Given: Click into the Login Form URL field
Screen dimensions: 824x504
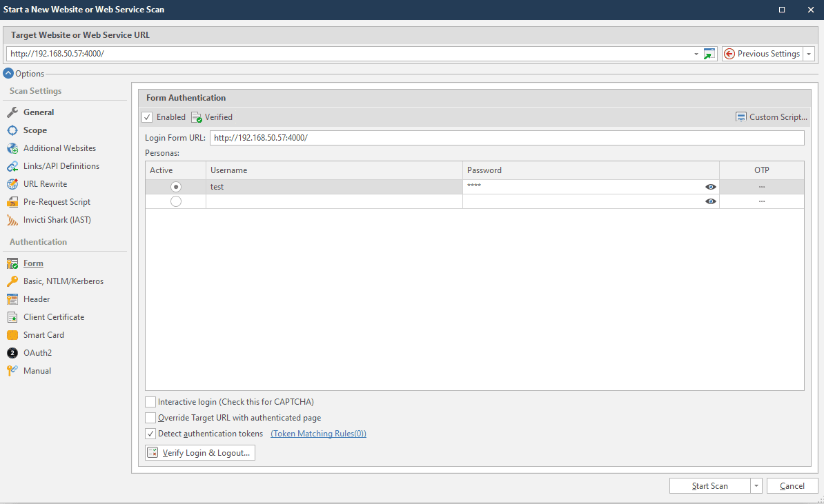Looking at the screenshot, I should [507, 138].
